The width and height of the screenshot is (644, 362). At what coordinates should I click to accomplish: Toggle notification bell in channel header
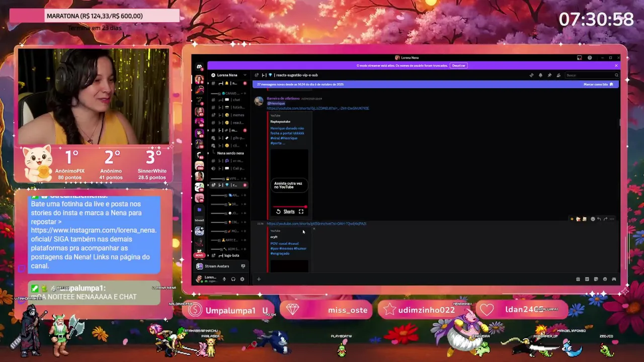pos(540,75)
